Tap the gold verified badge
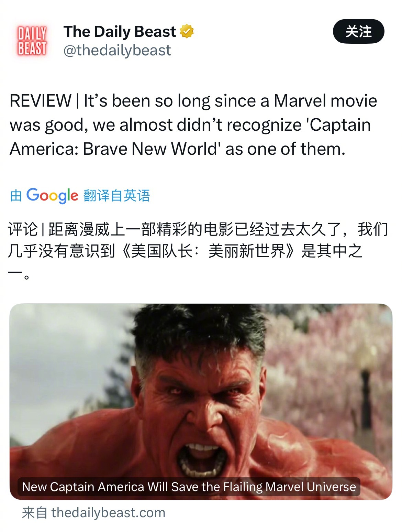The width and height of the screenshot is (402, 532). 187,32
